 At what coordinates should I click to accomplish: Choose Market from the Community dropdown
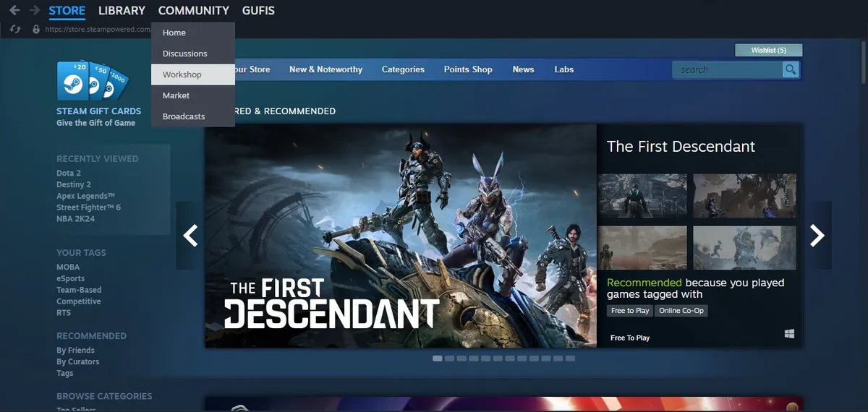click(193, 95)
